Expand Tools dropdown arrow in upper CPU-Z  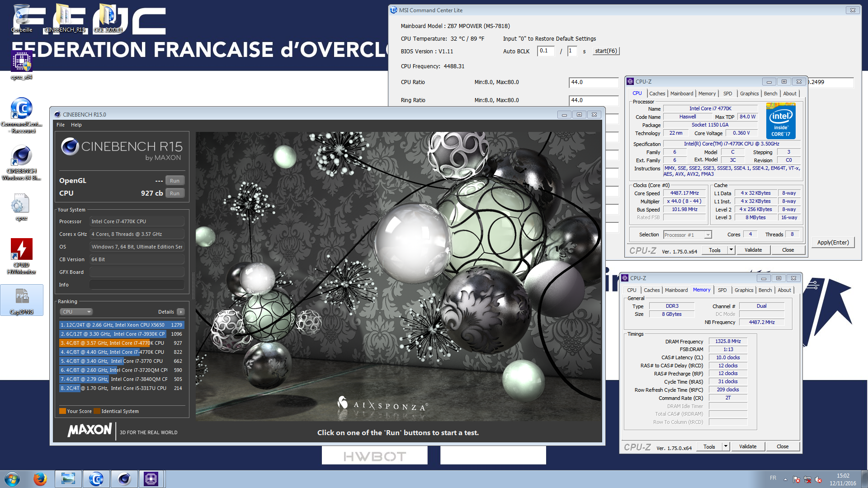(731, 250)
